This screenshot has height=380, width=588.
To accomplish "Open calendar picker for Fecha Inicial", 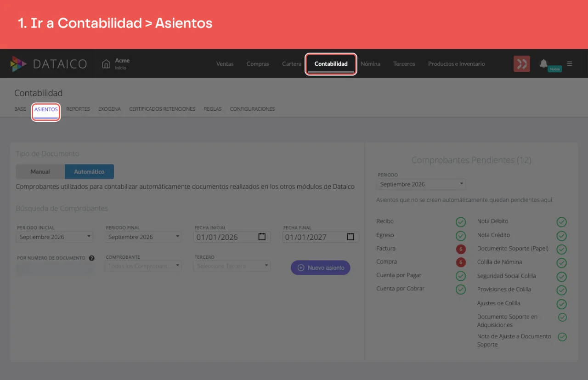I will pyautogui.click(x=262, y=237).
